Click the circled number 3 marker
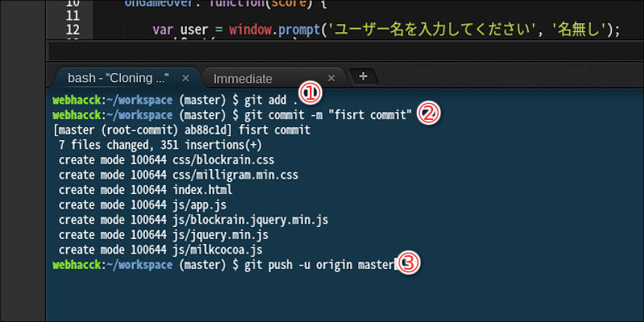The image size is (644, 322). pyautogui.click(x=409, y=264)
